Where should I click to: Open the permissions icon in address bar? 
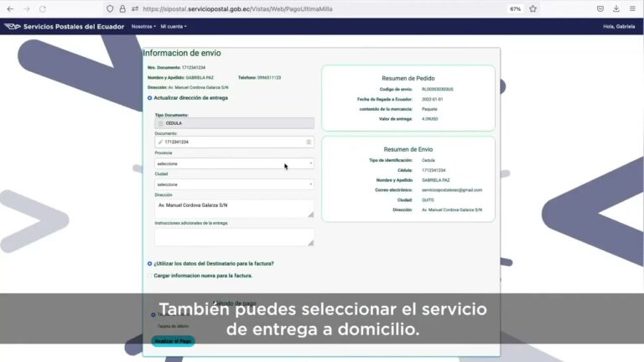click(135, 8)
